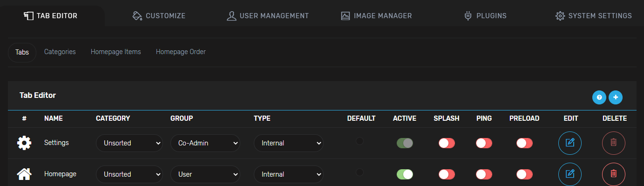Viewport: 644px width, 186px height.
Task: Click the DELETE column header
Action: (615, 118)
